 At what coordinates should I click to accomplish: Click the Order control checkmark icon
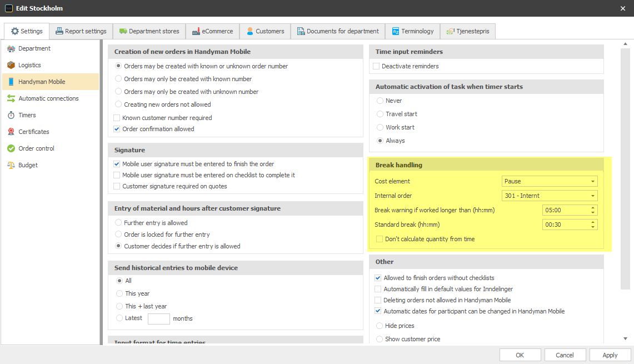pyautogui.click(x=11, y=148)
